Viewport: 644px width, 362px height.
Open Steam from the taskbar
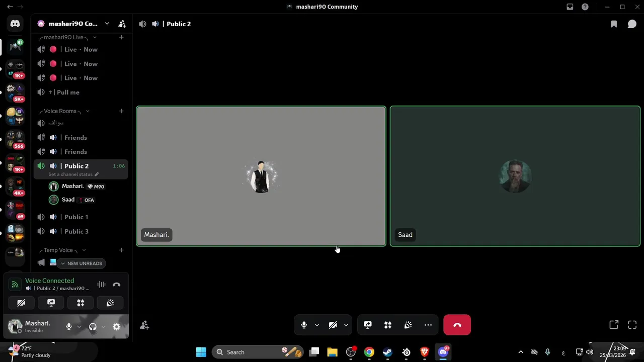pyautogui.click(x=387, y=352)
